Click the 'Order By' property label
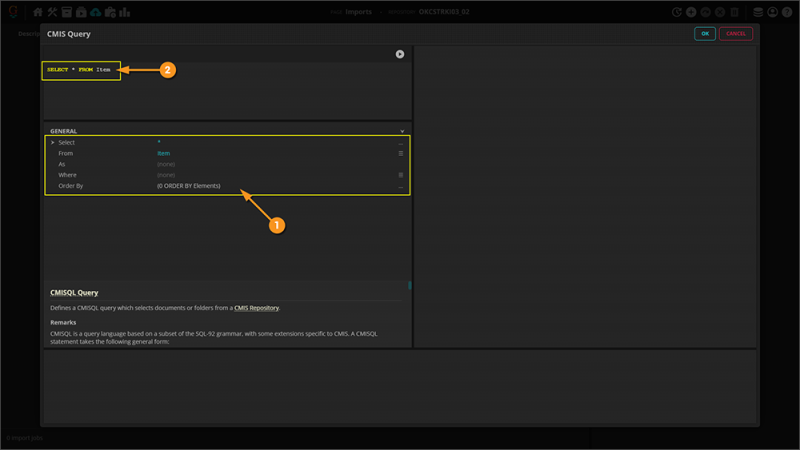The width and height of the screenshot is (800, 450). (x=70, y=186)
